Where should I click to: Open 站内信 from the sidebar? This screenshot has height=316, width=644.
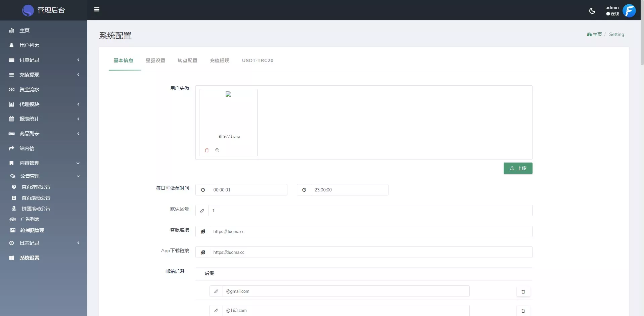click(27, 148)
